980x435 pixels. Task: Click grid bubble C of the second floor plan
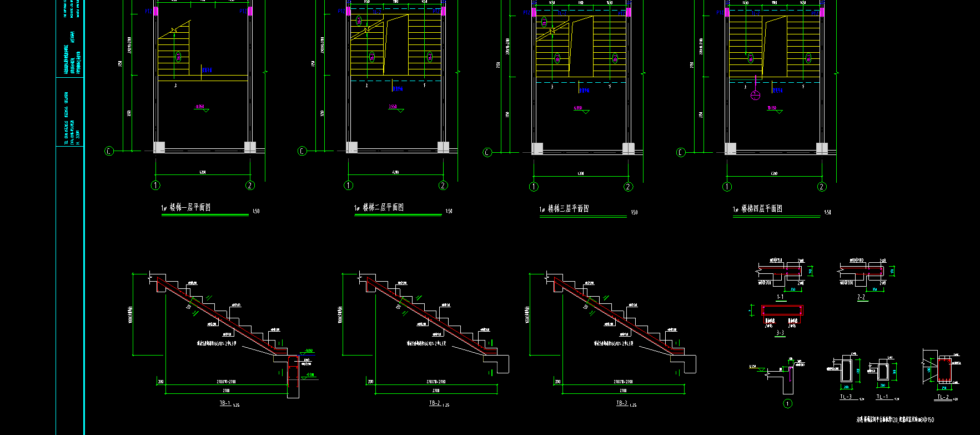pos(302,151)
